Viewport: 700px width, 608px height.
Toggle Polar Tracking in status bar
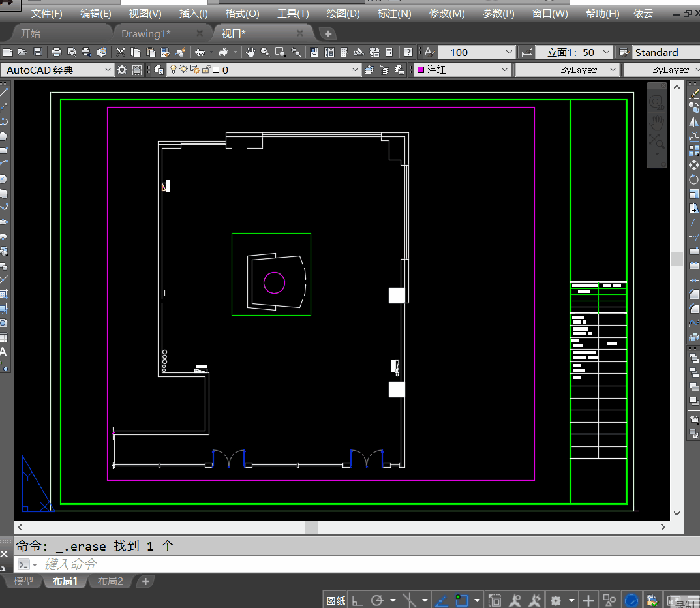tap(377, 601)
